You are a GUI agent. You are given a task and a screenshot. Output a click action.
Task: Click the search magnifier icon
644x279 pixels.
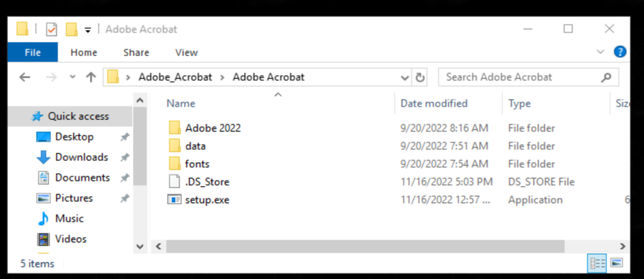pos(606,77)
